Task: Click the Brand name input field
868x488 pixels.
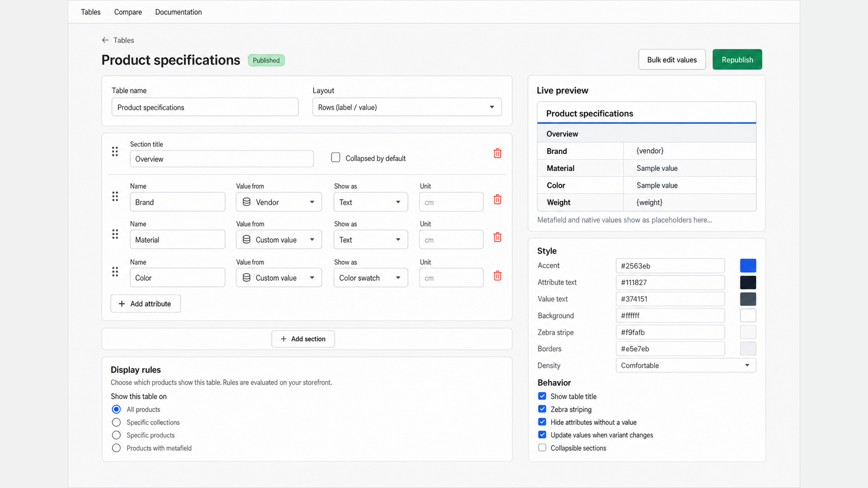Action: click(177, 202)
